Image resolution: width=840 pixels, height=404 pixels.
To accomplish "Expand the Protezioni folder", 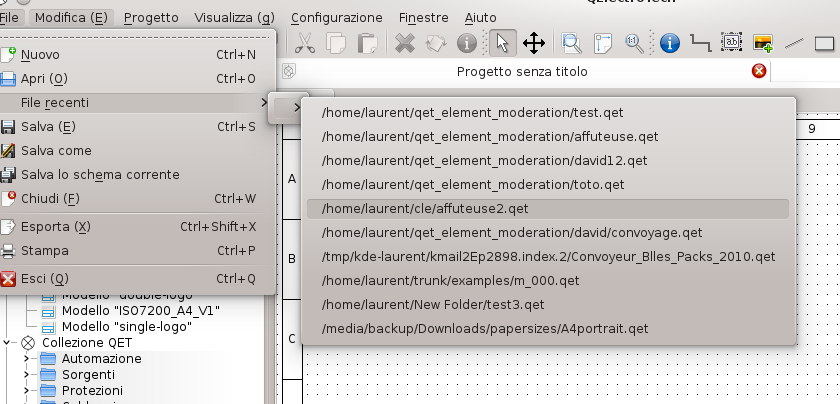I will pos(26,391).
